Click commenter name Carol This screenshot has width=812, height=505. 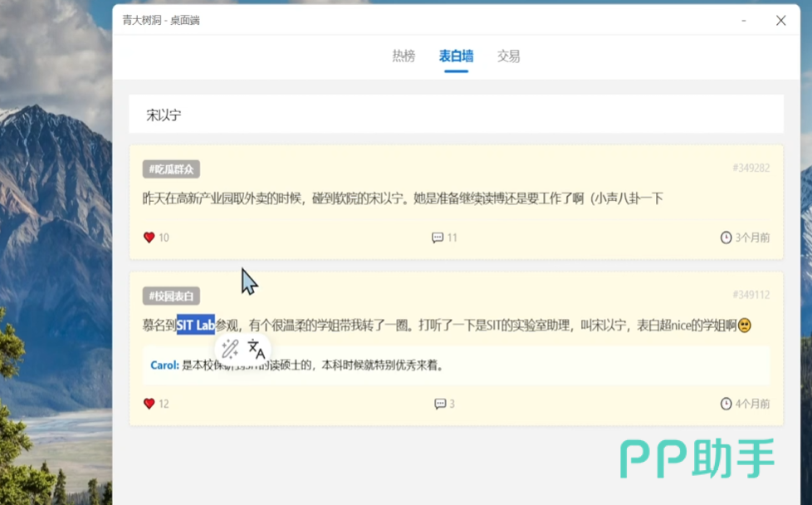[x=164, y=365]
